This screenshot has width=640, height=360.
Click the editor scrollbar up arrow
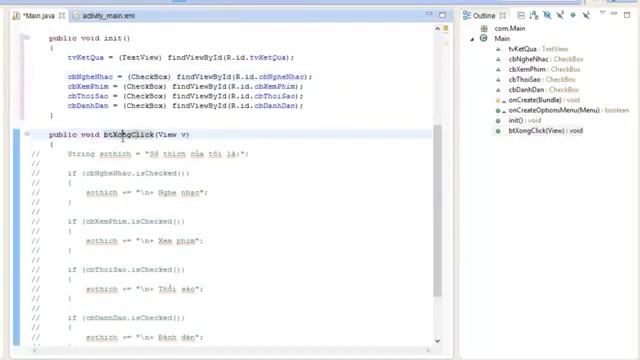click(x=438, y=29)
